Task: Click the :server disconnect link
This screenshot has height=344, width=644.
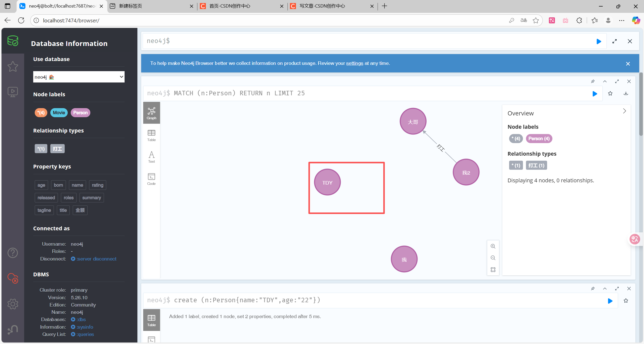Action: [96, 259]
